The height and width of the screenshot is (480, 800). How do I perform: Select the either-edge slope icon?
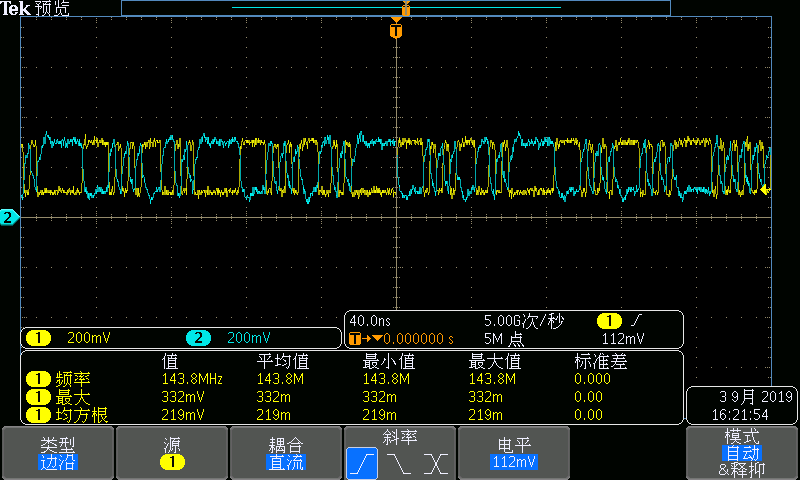[x=436, y=464]
